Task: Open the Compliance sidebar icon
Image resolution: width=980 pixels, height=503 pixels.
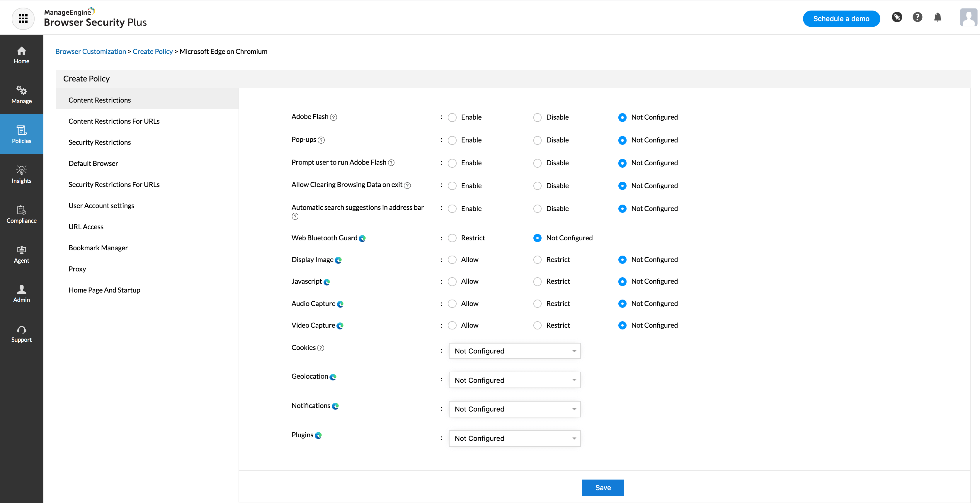Action: tap(22, 214)
